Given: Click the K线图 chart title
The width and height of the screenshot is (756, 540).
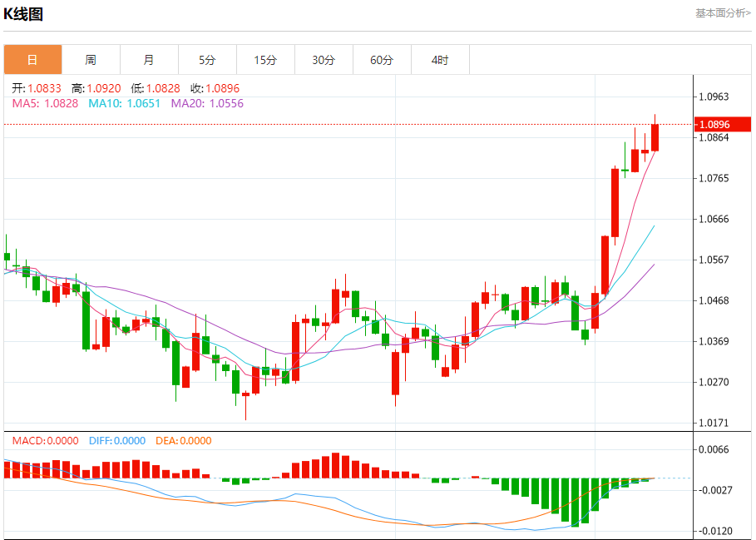Looking at the screenshot, I should pos(23,14).
